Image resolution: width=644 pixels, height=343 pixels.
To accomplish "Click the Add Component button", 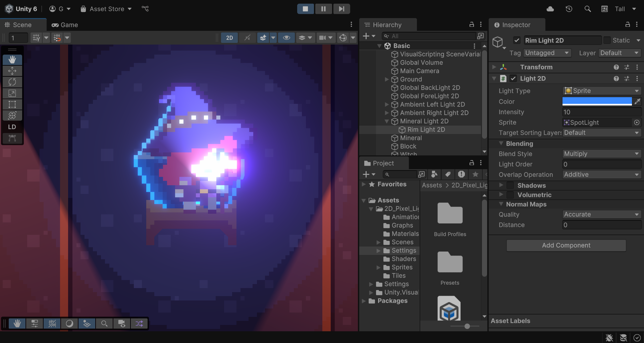I will 566,245.
